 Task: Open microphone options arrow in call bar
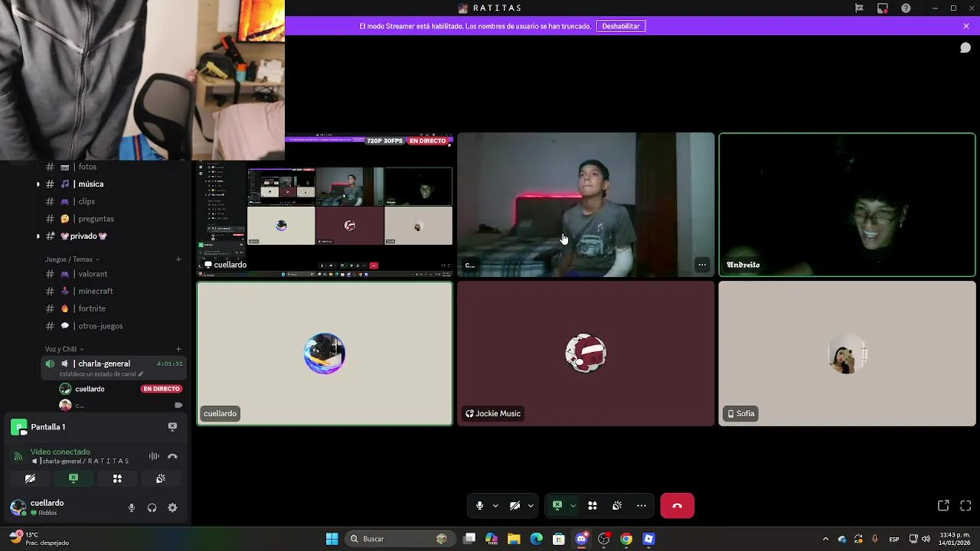tap(495, 506)
